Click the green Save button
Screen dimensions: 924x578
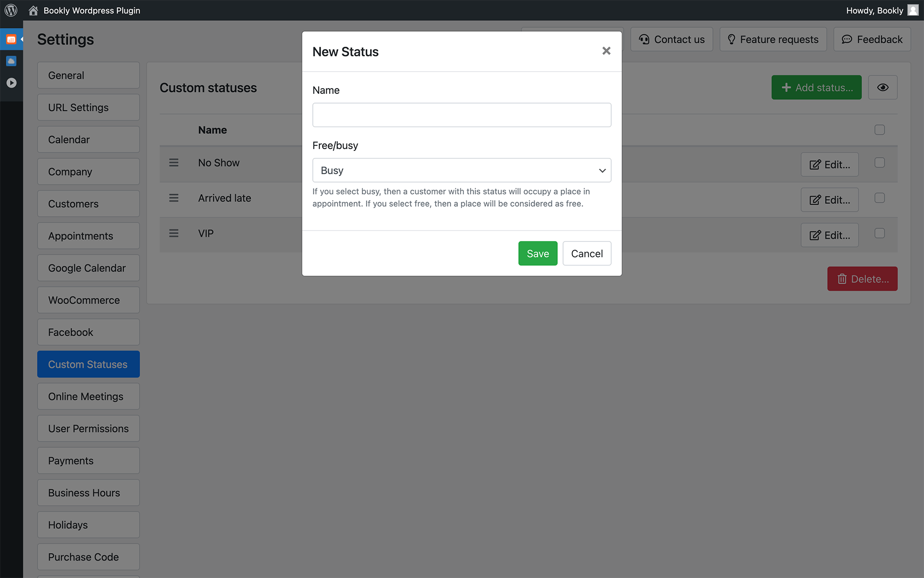tap(538, 253)
